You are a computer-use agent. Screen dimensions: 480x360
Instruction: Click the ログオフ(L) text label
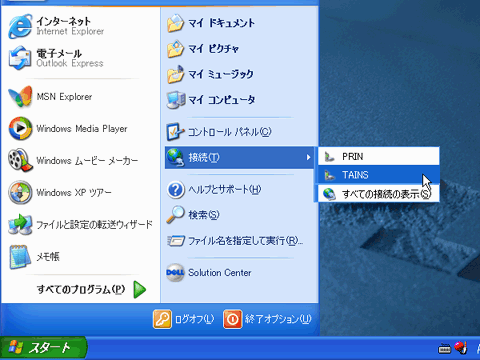coord(194,319)
